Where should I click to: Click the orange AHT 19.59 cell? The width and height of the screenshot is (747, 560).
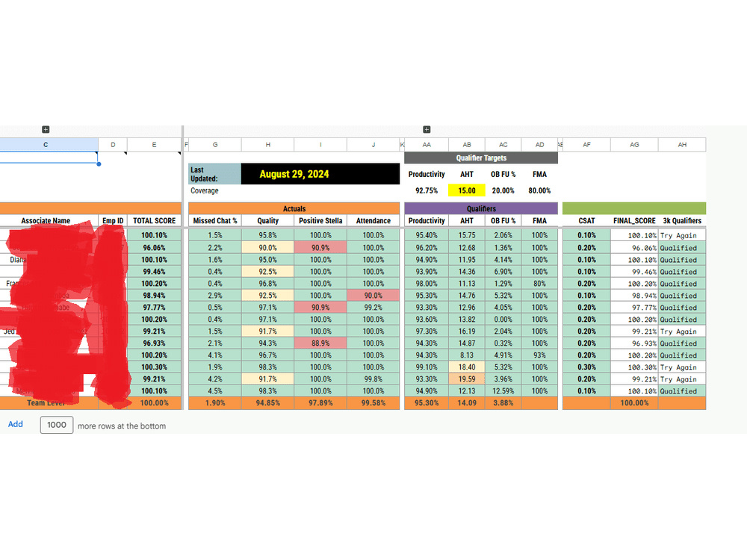point(467,379)
